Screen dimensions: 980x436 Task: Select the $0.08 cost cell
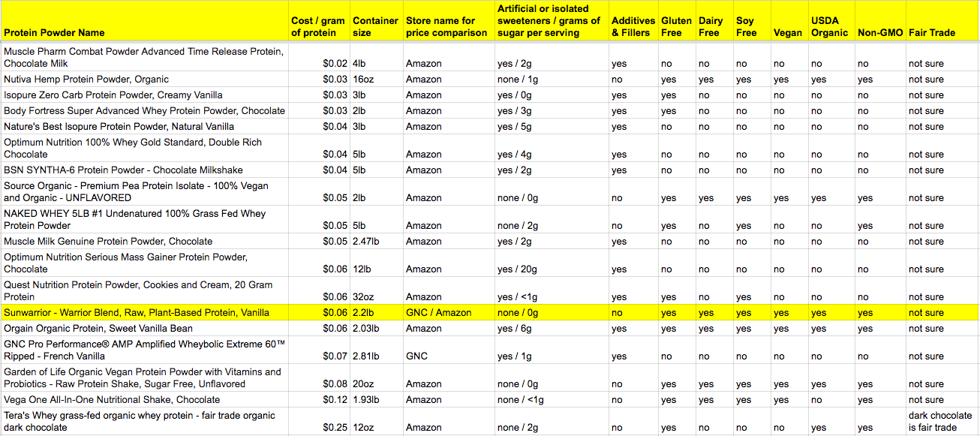click(319, 377)
